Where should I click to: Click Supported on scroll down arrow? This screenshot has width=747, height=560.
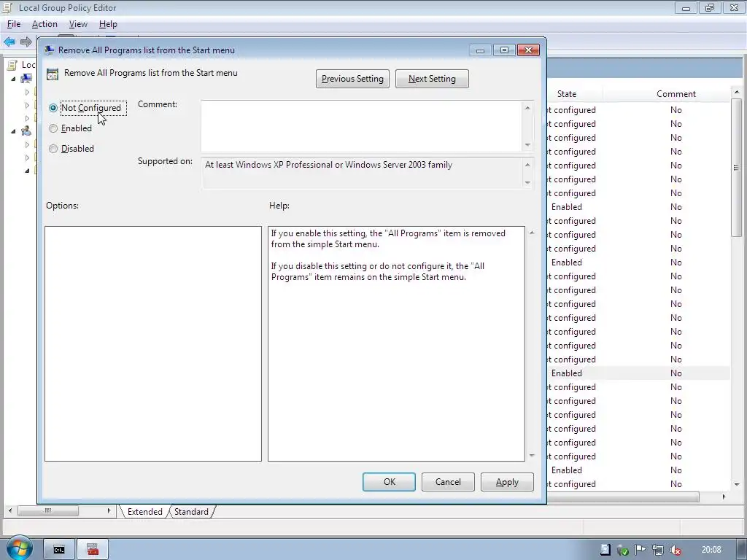[x=527, y=183]
